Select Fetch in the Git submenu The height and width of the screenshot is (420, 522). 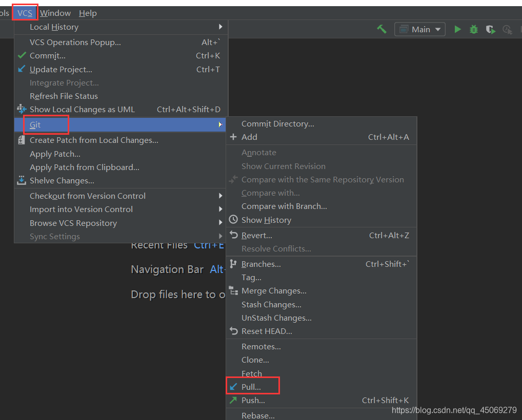click(x=322, y=373)
